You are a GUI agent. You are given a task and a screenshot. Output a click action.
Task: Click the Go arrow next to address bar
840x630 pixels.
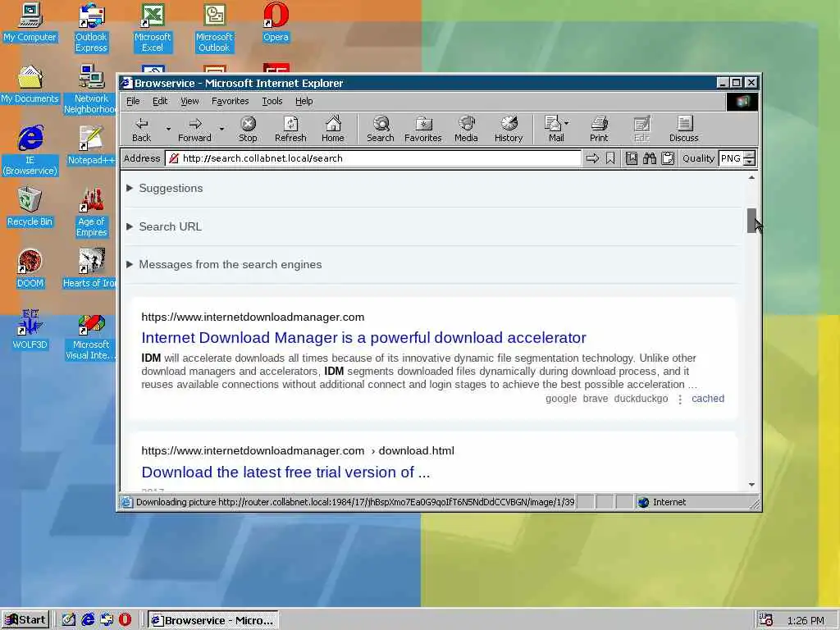(x=592, y=158)
